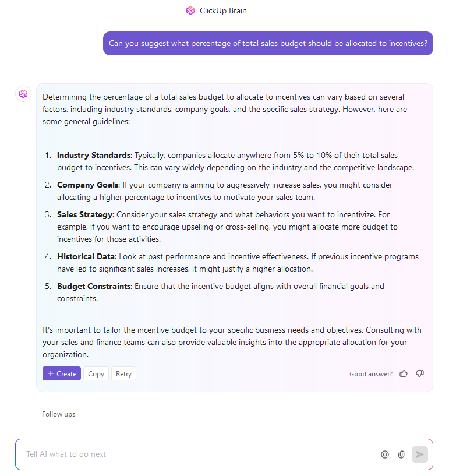Click the ClickUp Brain logo in header
The width and height of the screenshot is (449, 476).
(190, 10)
